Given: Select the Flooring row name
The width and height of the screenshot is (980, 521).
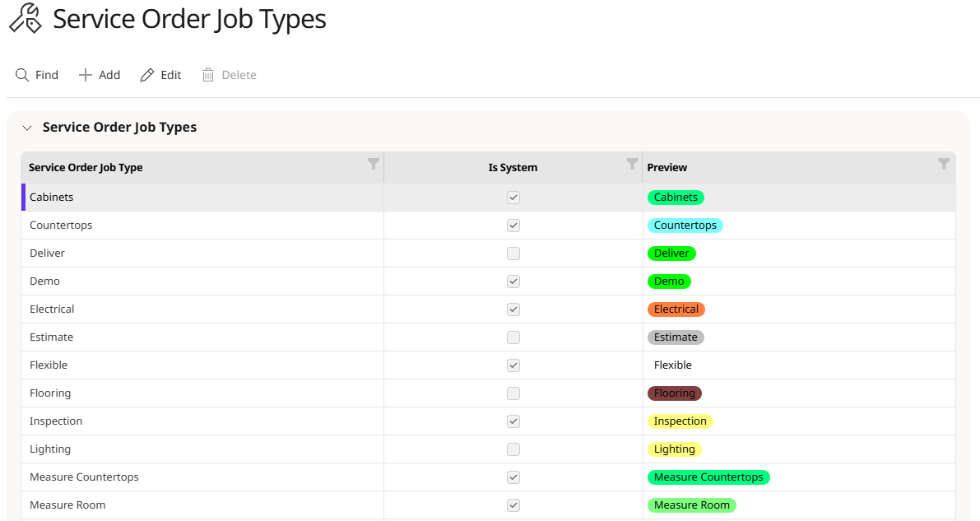Looking at the screenshot, I should tap(50, 393).
